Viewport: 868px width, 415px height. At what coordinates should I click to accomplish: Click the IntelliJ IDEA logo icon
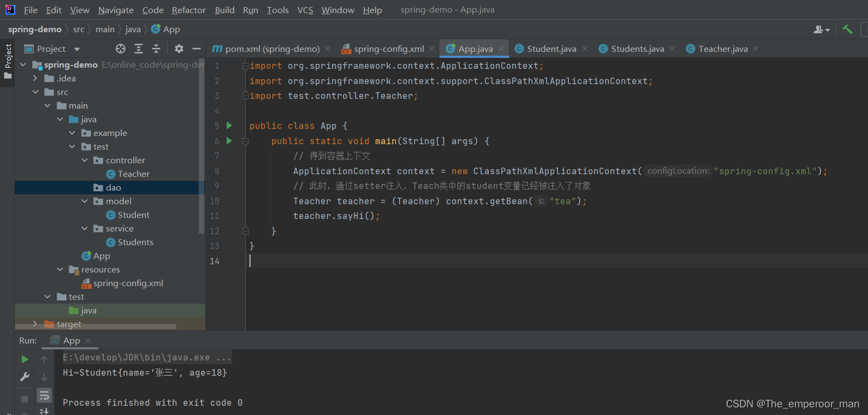(10, 9)
